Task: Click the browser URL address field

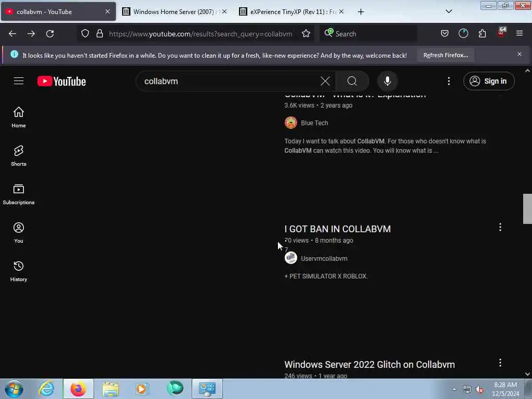Action: click(200, 34)
